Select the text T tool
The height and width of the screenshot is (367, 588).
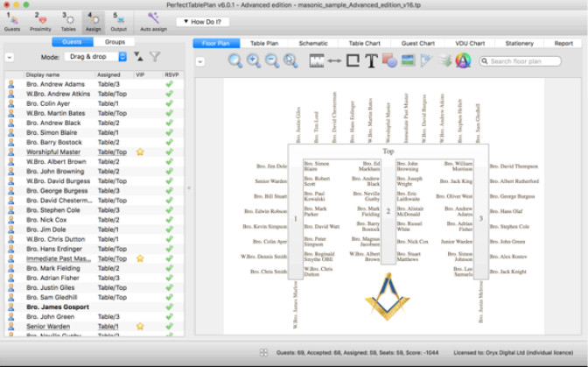click(371, 60)
